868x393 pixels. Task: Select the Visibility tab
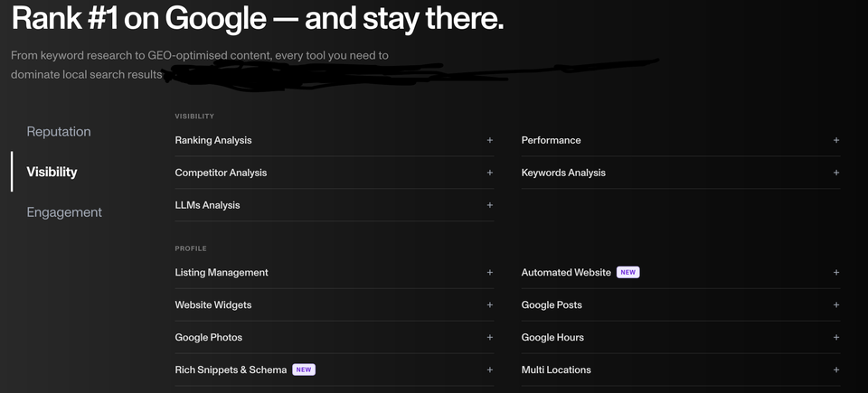(x=52, y=173)
